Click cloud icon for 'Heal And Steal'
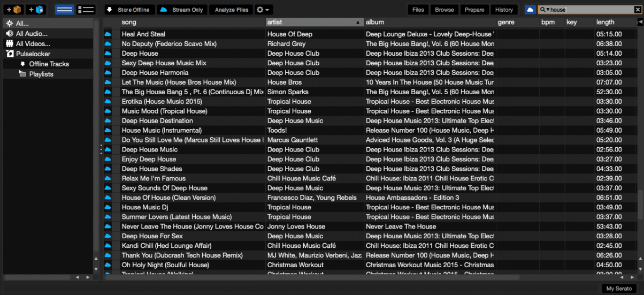Image resolution: width=644 pixels, height=295 pixels. (x=108, y=34)
